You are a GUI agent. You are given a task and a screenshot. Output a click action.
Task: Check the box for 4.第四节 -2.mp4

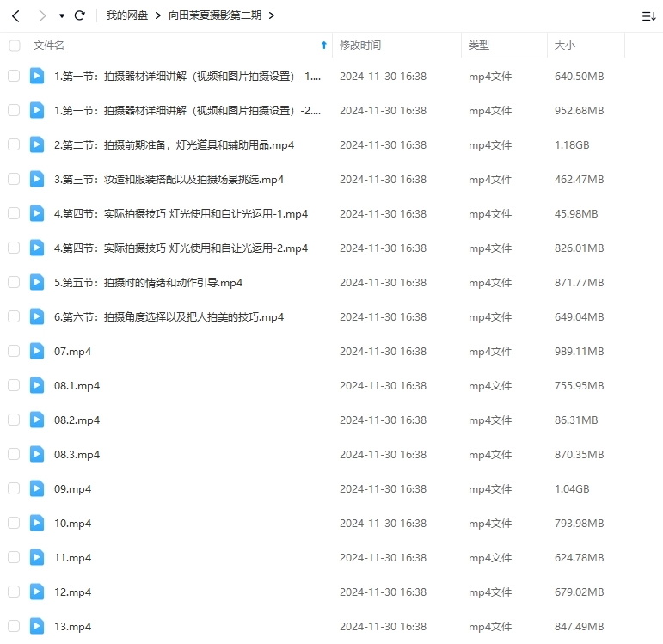(14, 248)
